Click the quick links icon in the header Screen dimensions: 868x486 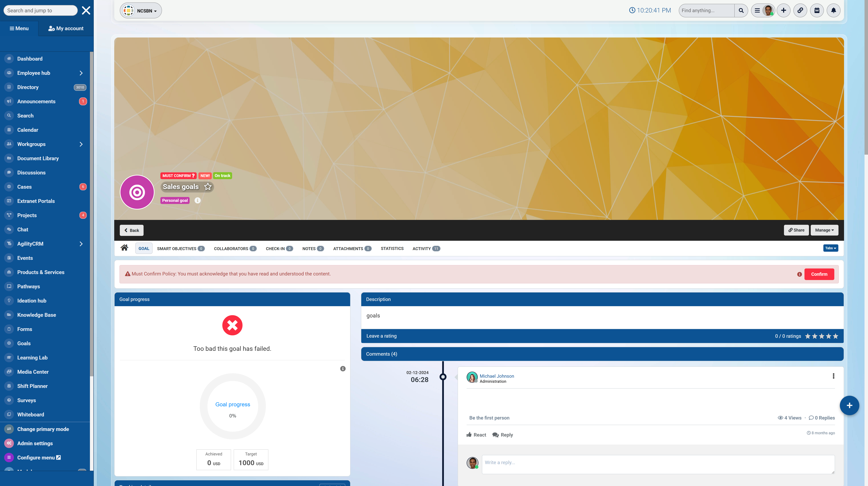pyautogui.click(x=800, y=10)
